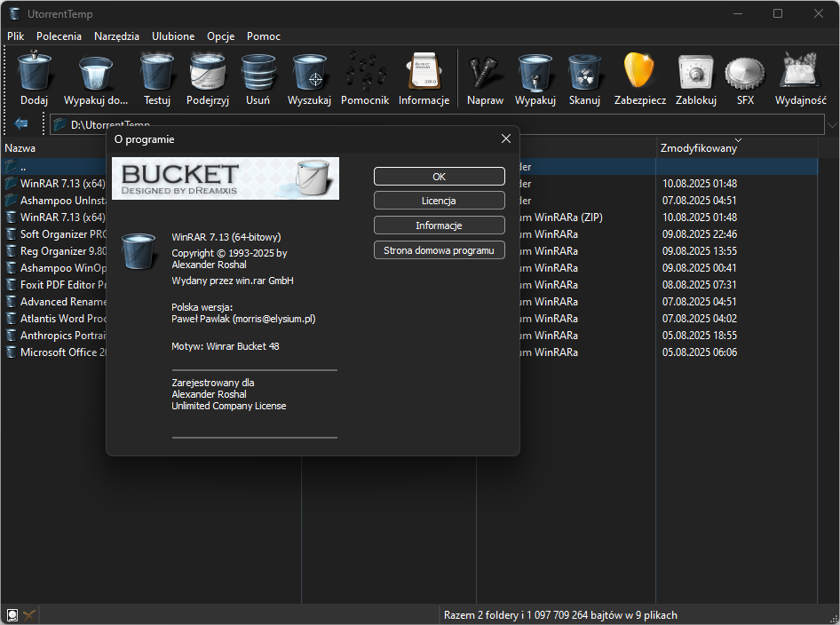Open the Wydajność benchmark icon
This screenshot has height=625, width=840.
[800, 69]
